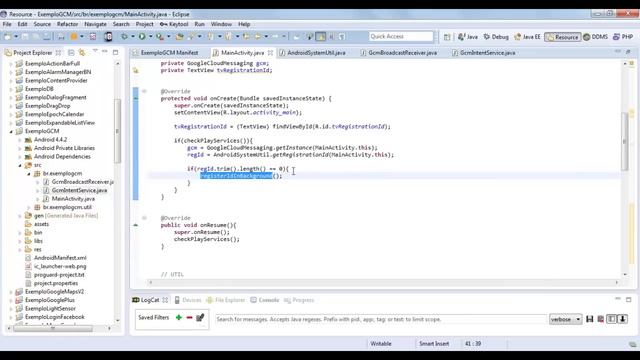Screen dimensions: 640x360
Task: Close the LogCat view tab X
Action: (x=165, y=300)
